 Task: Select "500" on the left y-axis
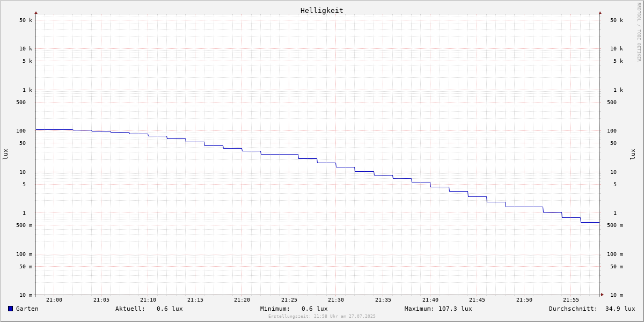click(x=21, y=103)
